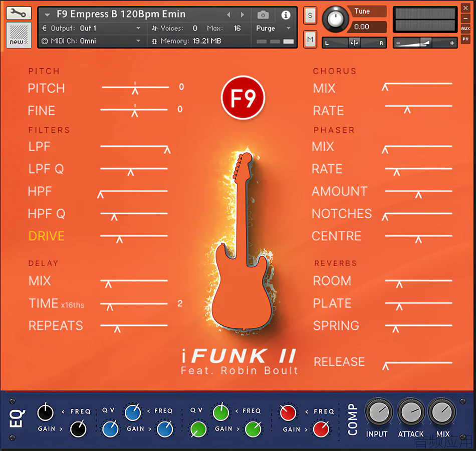The image size is (476, 451).
Task: Adjust the Tune knob
Action: (x=335, y=19)
